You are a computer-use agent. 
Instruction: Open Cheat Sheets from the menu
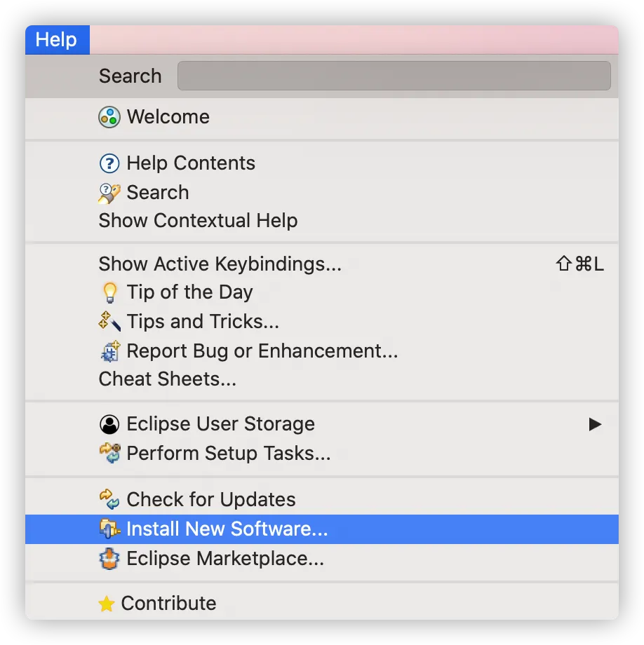167,379
